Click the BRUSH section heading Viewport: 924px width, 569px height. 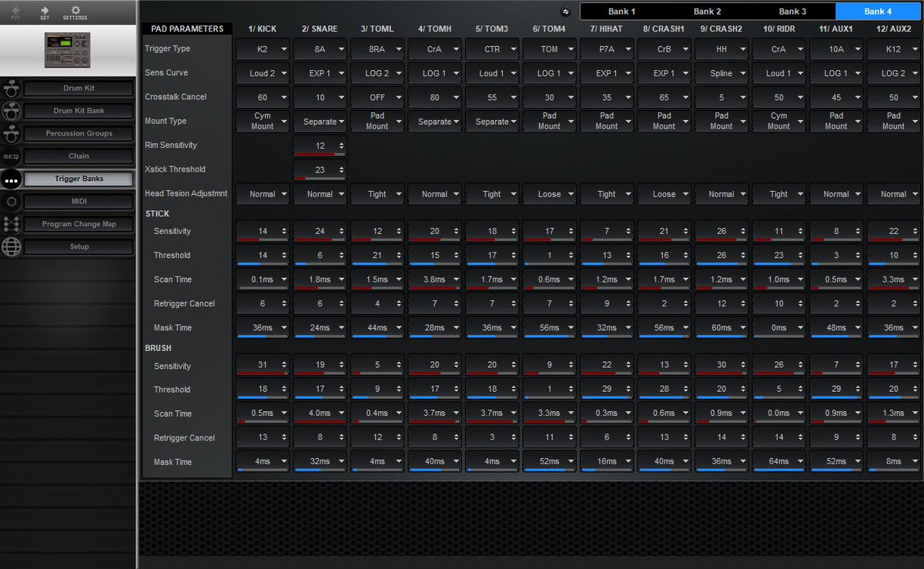coord(158,348)
